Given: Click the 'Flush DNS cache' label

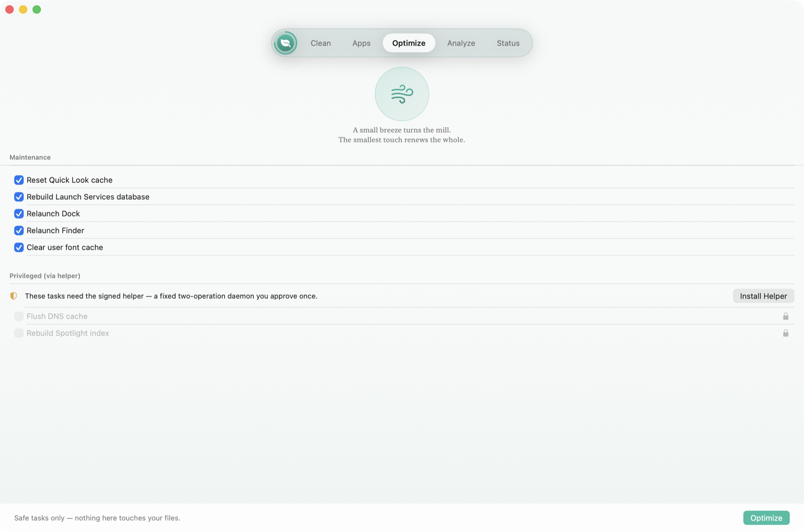Looking at the screenshot, I should click(x=57, y=316).
